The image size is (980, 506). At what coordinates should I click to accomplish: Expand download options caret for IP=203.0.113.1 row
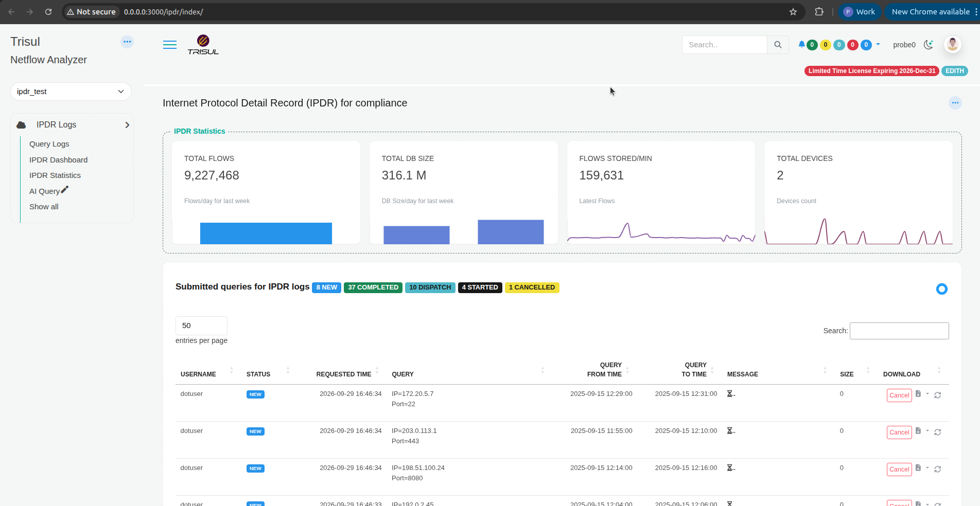pos(927,430)
